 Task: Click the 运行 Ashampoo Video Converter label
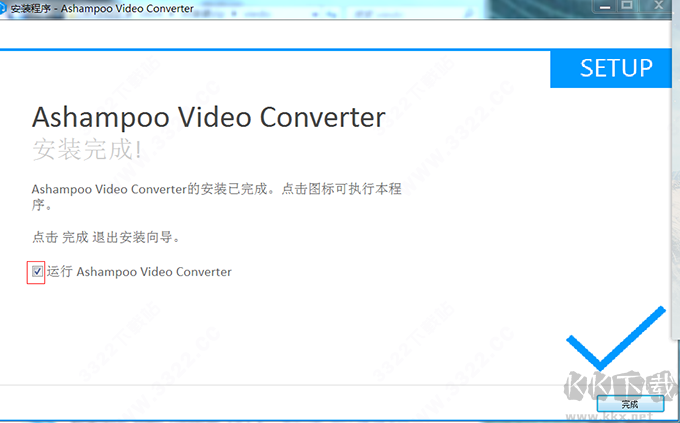[x=139, y=272]
